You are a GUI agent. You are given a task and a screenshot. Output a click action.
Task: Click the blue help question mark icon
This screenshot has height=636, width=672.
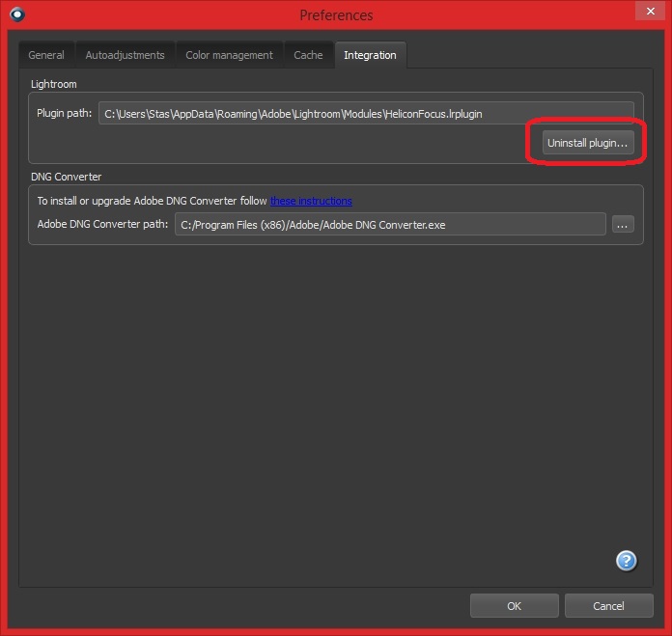coord(627,561)
